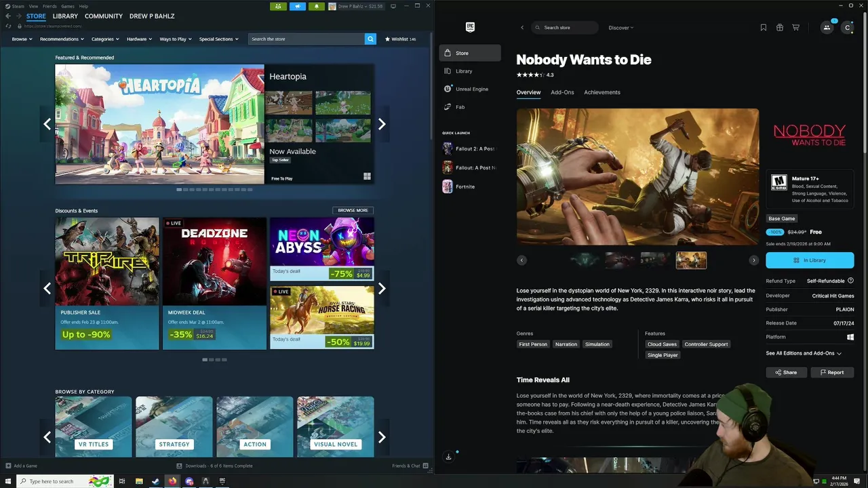This screenshot has width=868, height=488.
Task: Expand Steam Special Sections dropdown
Action: 218,39
